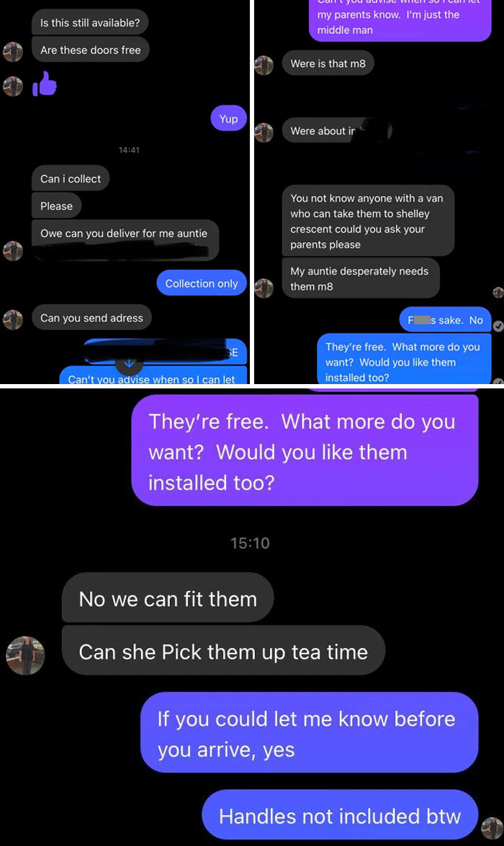Tap the scroll-to-bottom down arrow button
Viewport: 504px width, 846px height.
(x=129, y=364)
